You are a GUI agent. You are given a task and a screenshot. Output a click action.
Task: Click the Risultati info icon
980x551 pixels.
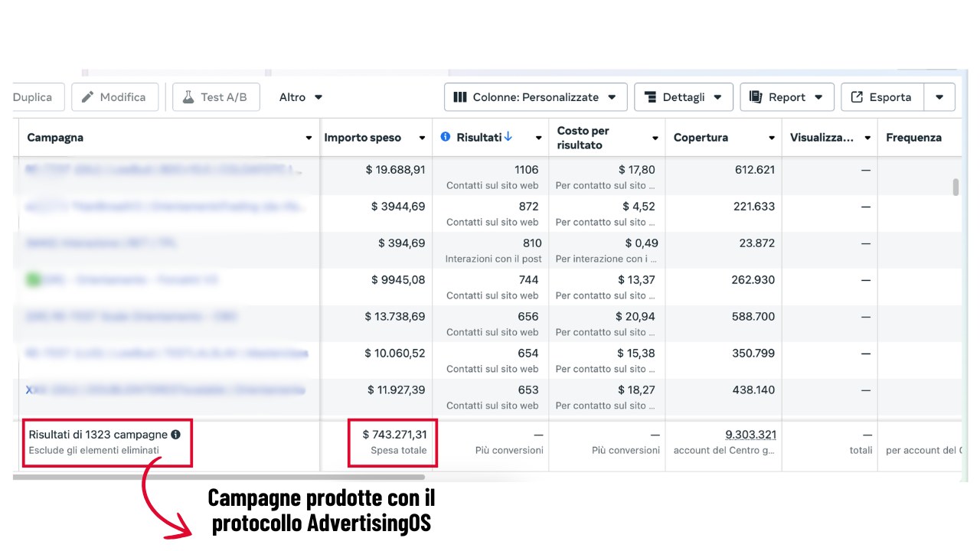(446, 137)
